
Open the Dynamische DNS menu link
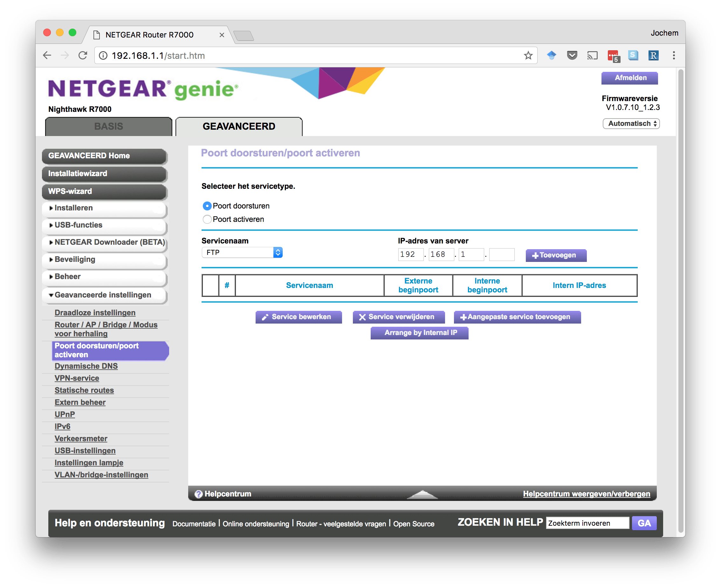86,366
